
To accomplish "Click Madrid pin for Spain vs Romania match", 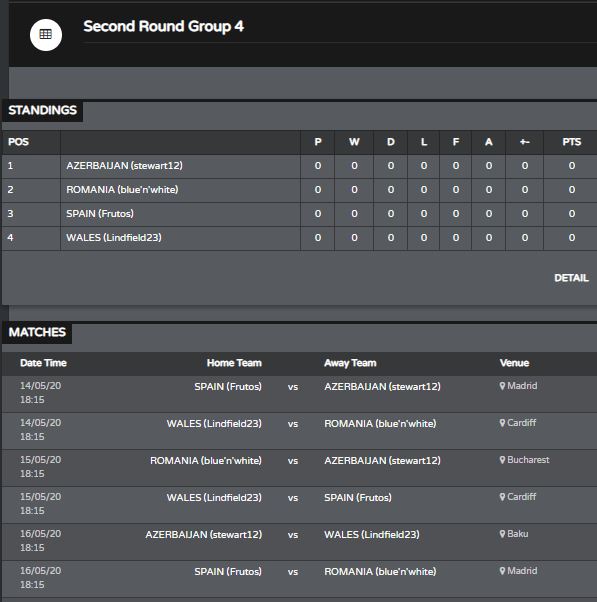I will tap(502, 571).
